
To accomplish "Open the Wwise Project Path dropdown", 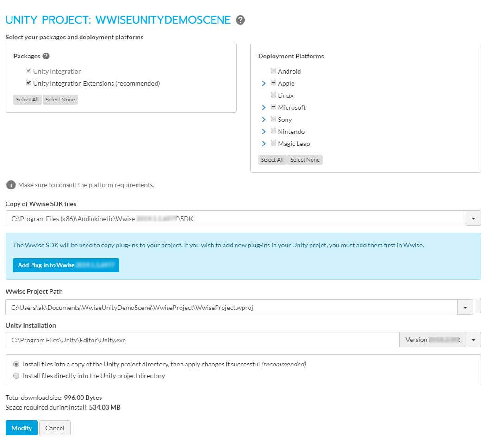I will (x=465, y=308).
